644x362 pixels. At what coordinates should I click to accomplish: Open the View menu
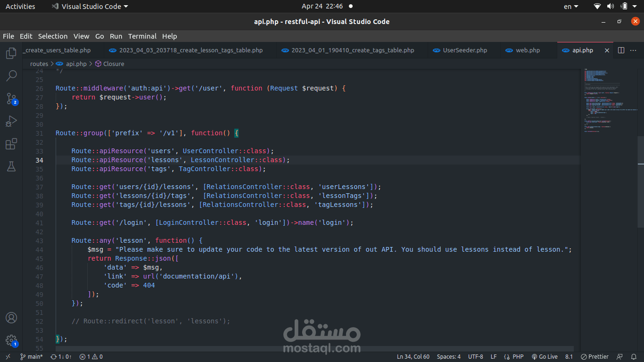[x=81, y=36]
